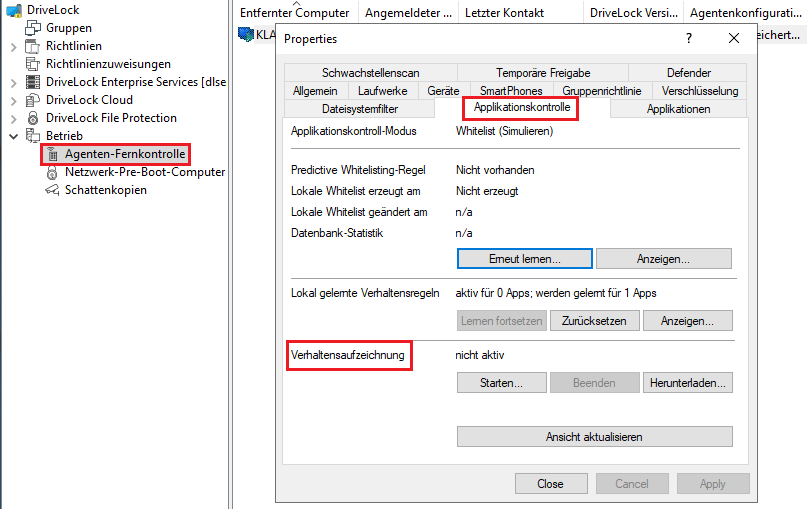Click the Schattenkopien icon
807x509 pixels.
pyautogui.click(x=52, y=190)
